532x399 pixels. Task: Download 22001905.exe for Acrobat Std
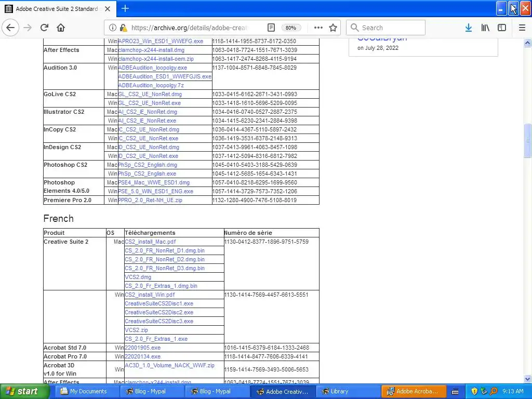[142, 348]
